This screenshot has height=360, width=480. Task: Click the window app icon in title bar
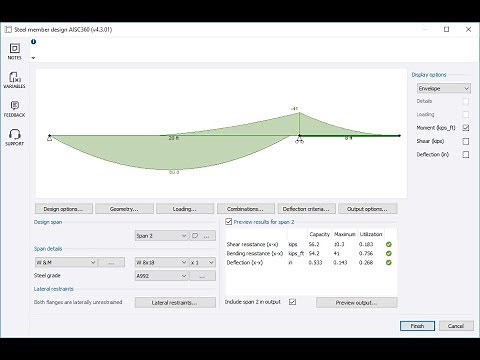(8, 30)
